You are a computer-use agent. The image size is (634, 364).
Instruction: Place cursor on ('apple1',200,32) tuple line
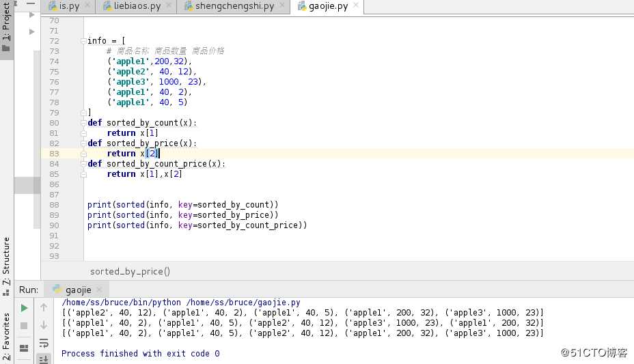pyautogui.click(x=149, y=61)
